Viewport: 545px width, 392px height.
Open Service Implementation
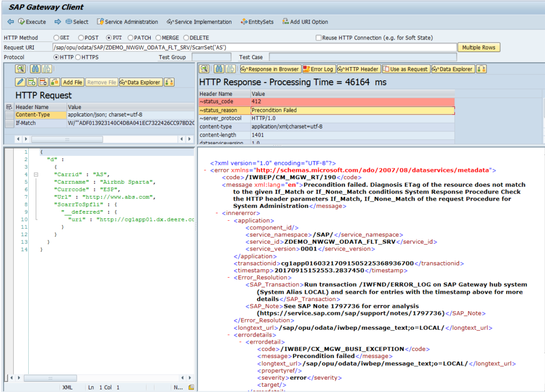pos(199,21)
